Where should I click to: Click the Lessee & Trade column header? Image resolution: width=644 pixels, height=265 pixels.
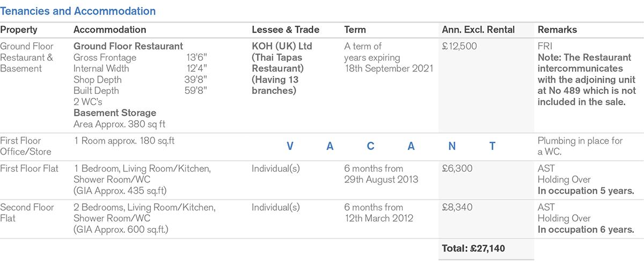pyautogui.click(x=286, y=30)
